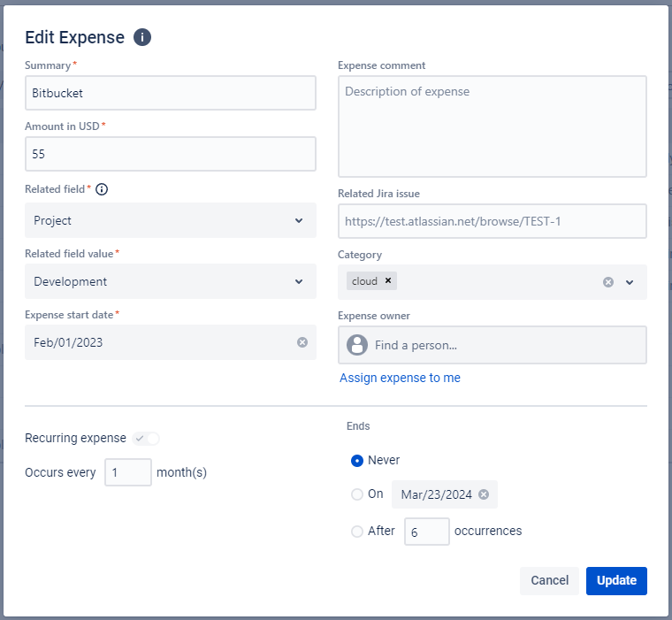Open the Related field Project dropdown
Viewport: 672px width, 620px height.
pos(170,220)
